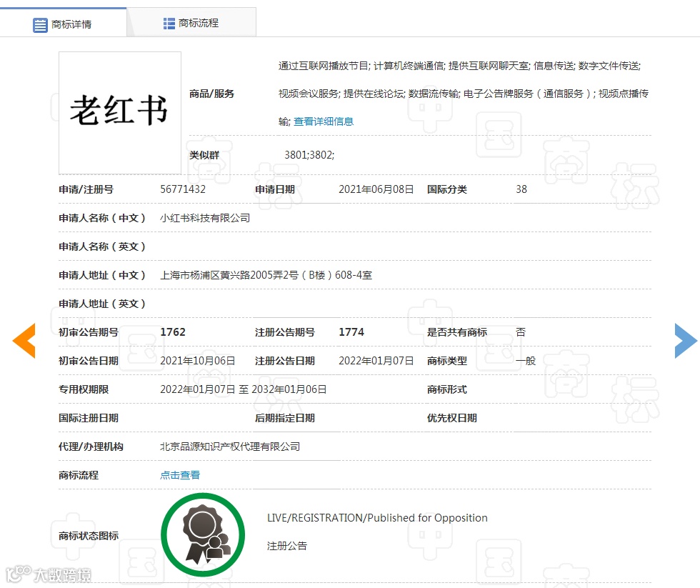
Task: Go to previous trademark with orange arrow
Action: pos(24,341)
